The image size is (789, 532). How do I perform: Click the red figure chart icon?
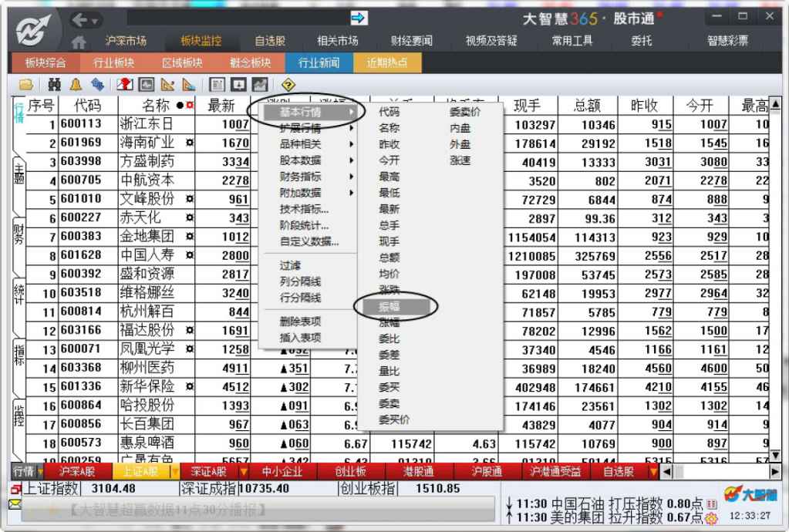(125, 85)
